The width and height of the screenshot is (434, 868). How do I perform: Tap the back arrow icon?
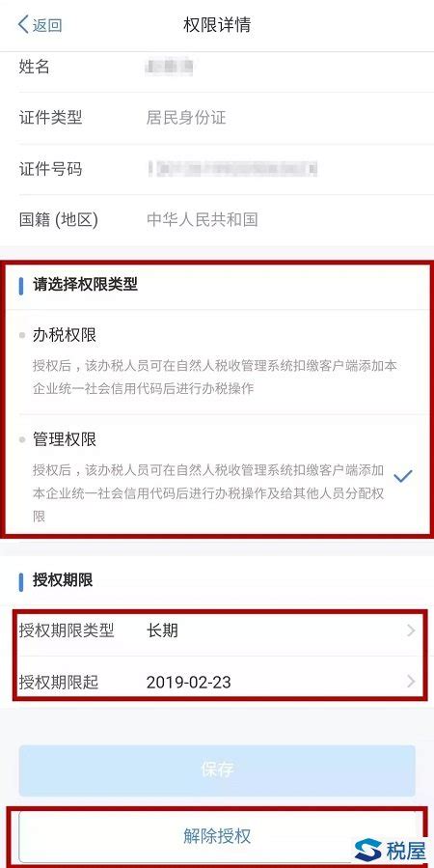click(23, 25)
